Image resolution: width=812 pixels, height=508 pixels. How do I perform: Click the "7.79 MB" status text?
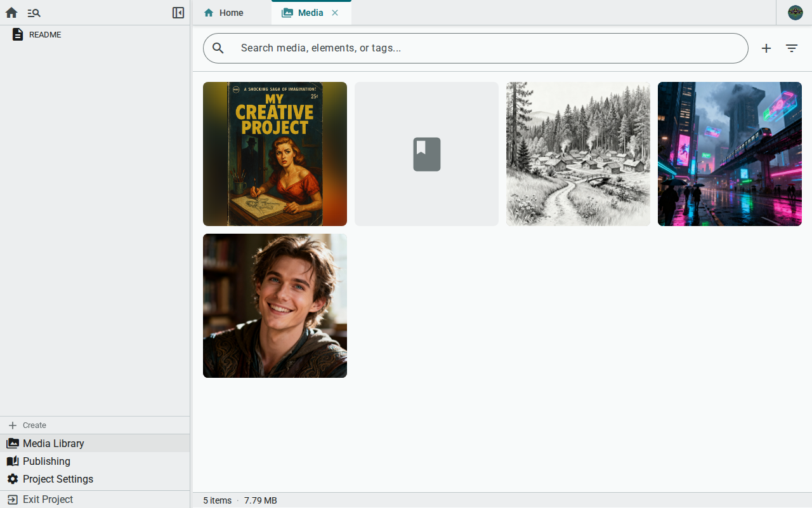click(x=261, y=500)
